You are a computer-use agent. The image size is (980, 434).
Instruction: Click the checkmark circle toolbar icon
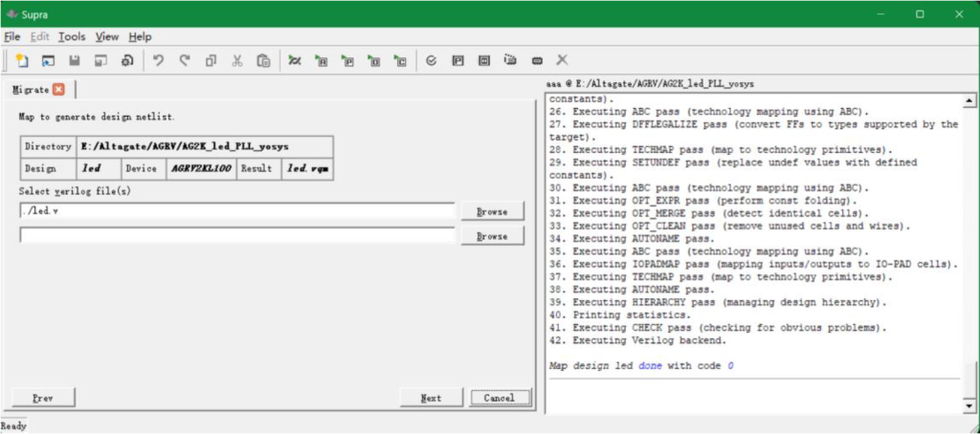[x=432, y=60]
